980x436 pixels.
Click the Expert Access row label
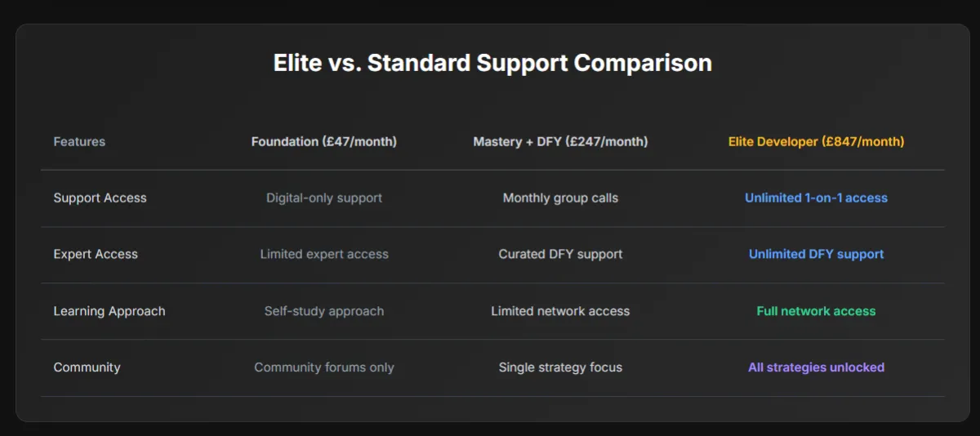96,255
